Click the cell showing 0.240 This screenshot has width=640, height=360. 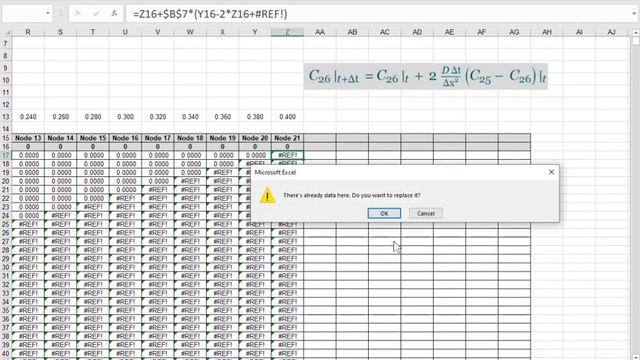28,117
